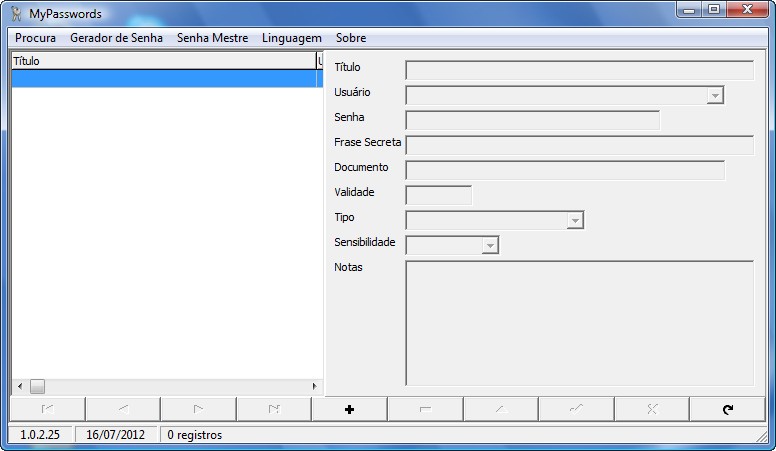Viewport: 776px width, 451px height.
Task: Click the edit record triangle button
Action: [500, 409]
